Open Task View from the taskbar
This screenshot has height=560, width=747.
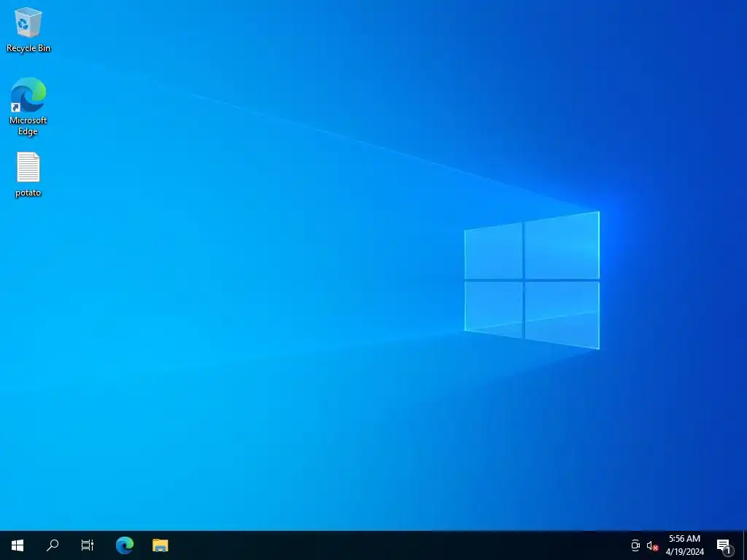coord(88,545)
